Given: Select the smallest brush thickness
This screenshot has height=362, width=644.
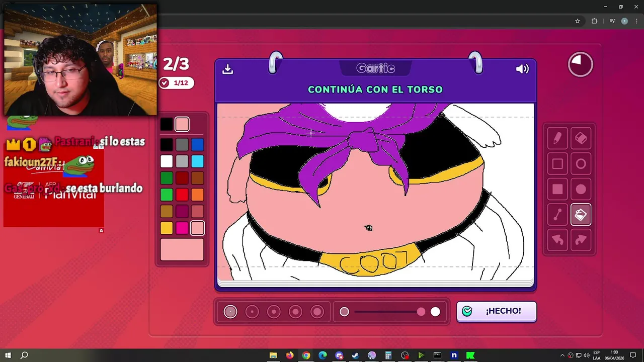Looking at the screenshot, I should coord(230,312).
